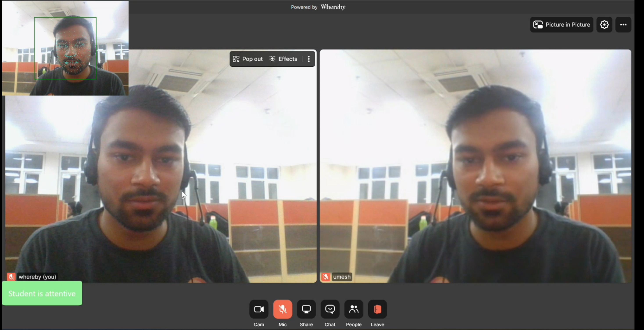Screen dimensions: 644x330
Task: Expand the vertical dots menu beside Effects
Action: coord(309,59)
